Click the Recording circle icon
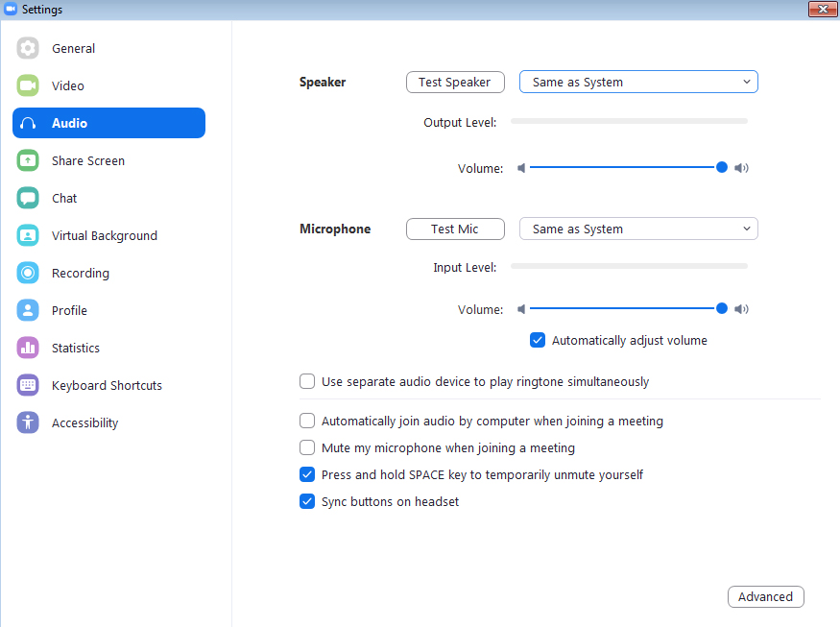 tap(27, 274)
